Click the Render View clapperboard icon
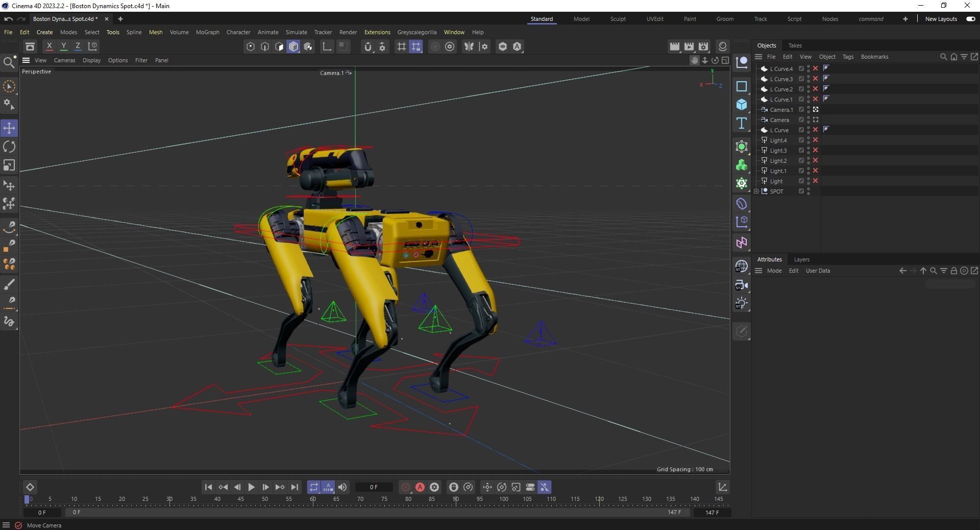The image size is (980, 530). (x=675, y=46)
